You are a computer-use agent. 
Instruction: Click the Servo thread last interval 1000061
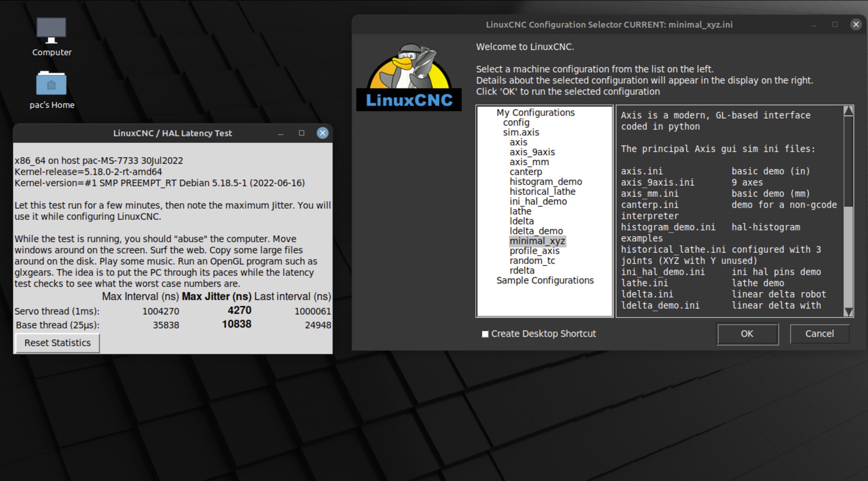tap(313, 311)
